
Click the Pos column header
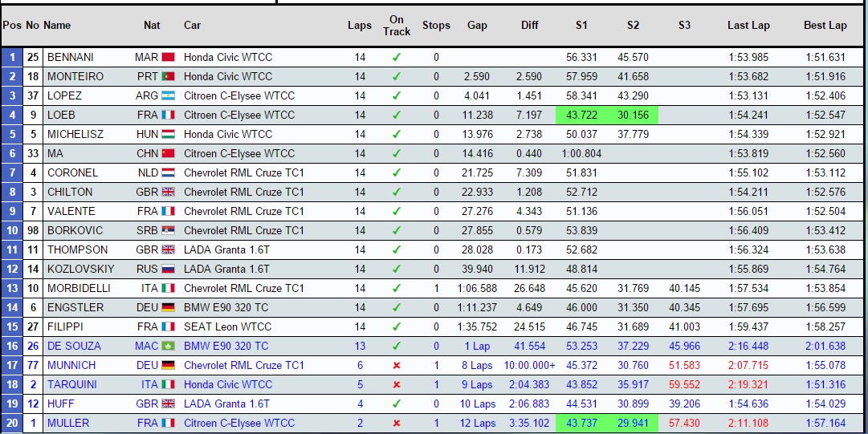pyautogui.click(x=12, y=26)
